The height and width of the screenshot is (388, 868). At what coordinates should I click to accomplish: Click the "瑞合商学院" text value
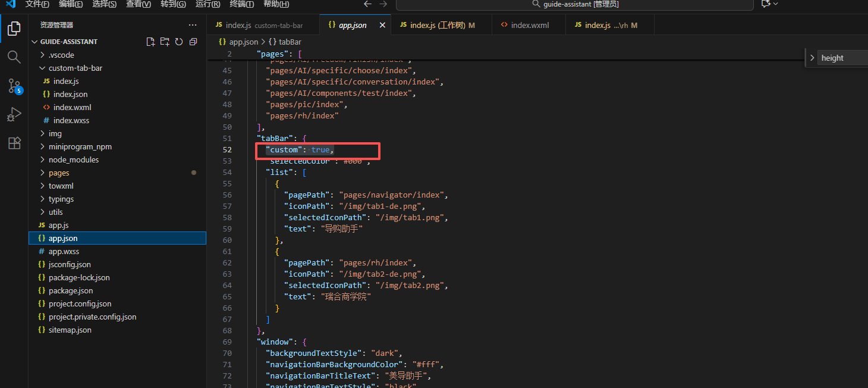[x=346, y=296]
